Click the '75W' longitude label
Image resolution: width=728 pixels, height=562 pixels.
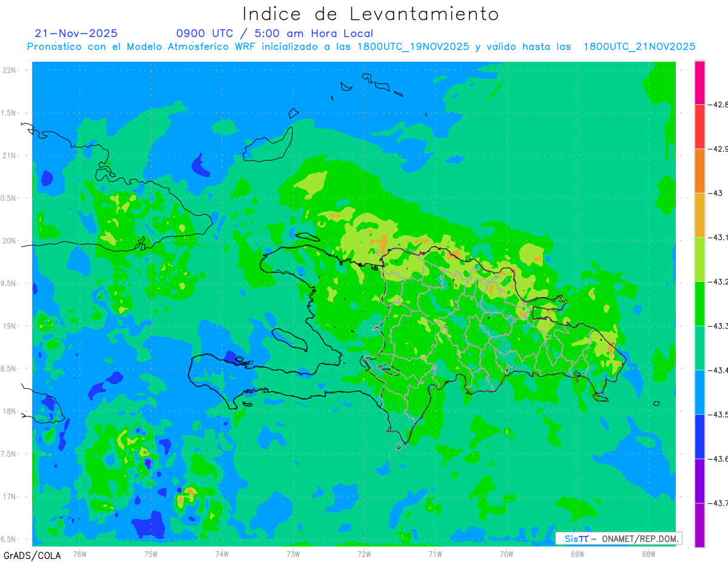point(151,554)
